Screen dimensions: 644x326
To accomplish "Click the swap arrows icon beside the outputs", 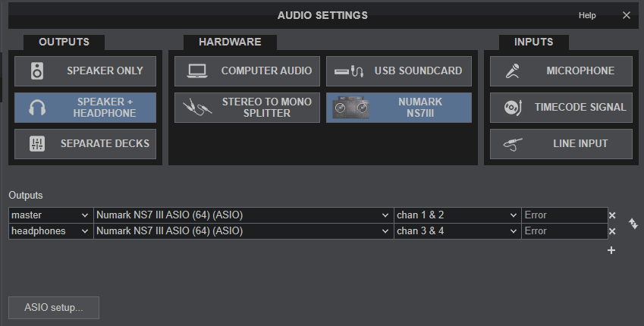I will (x=633, y=223).
